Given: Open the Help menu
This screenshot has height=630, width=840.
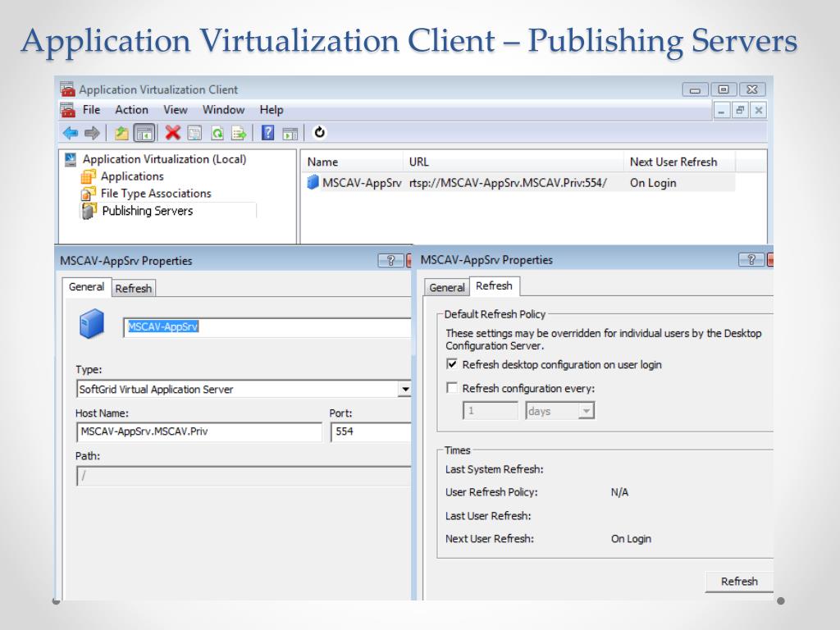Looking at the screenshot, I should [271, 110].
